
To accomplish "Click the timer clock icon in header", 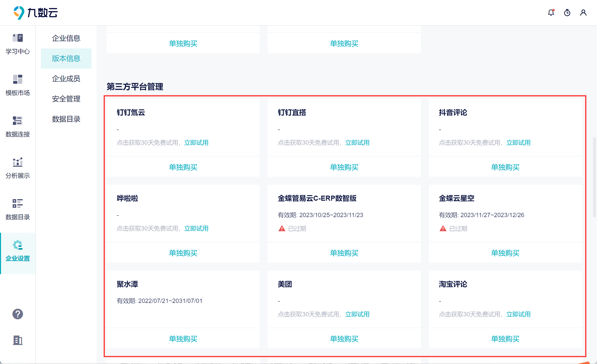I will pos(567,13).
